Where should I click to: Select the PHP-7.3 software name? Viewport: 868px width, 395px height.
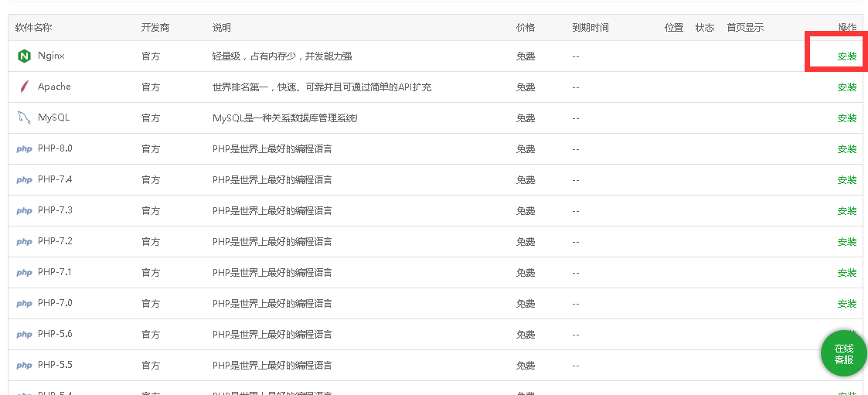(x=55, y=210)
